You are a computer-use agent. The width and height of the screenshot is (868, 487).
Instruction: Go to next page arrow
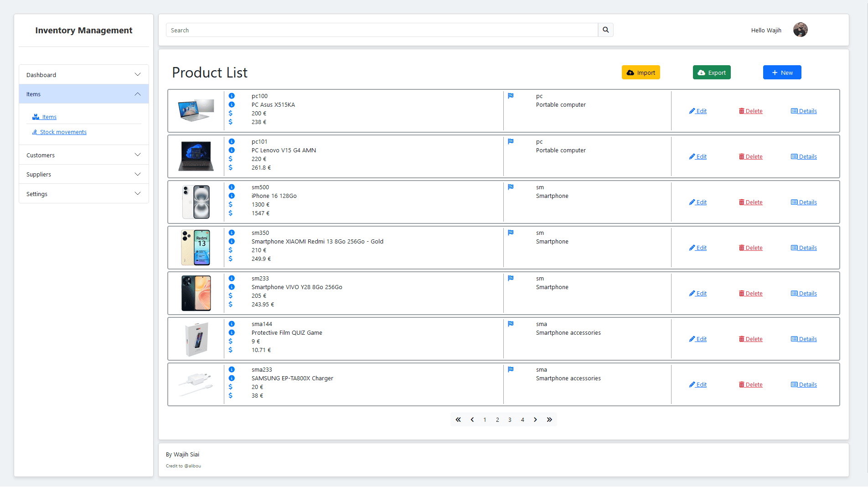pos(535,420)
